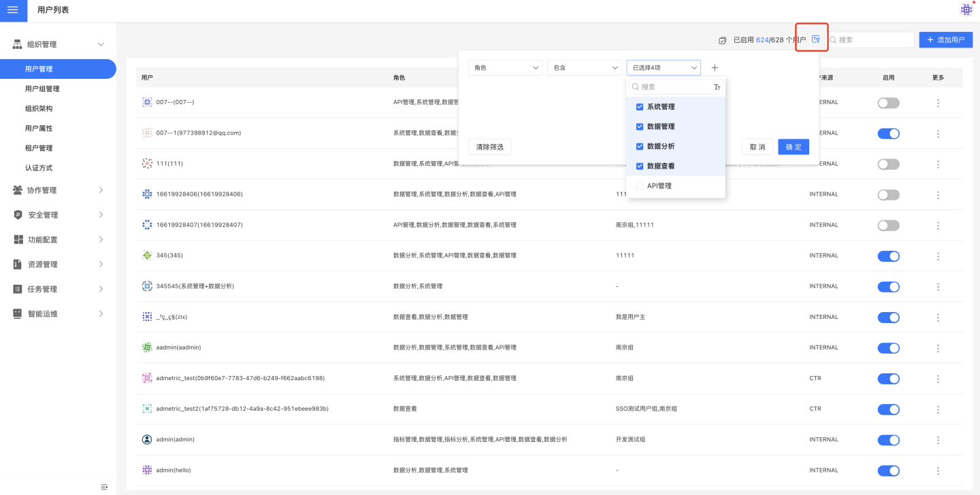Open 组织架构 in the sidebar
The image size is (980, 495).
click(39, 108)
